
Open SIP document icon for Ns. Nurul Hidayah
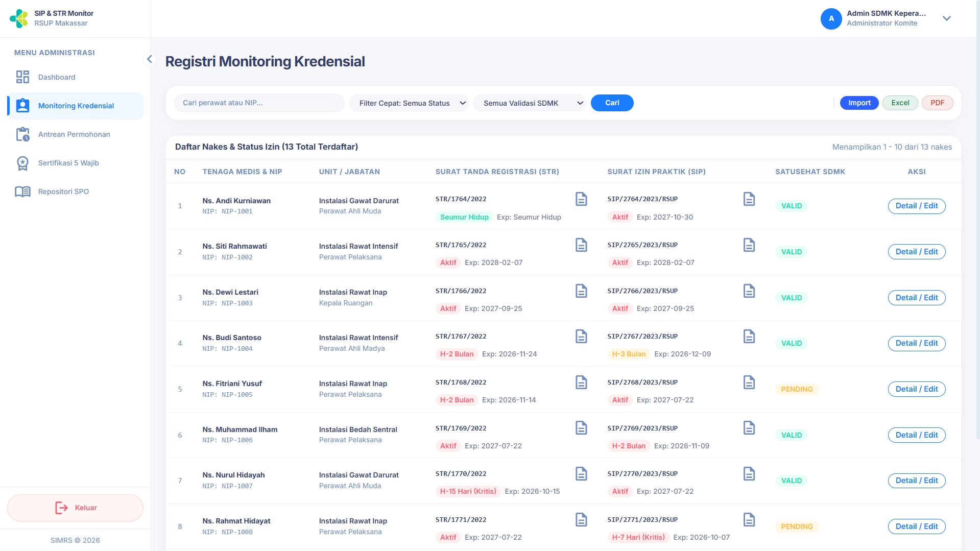tap(749, 474)
